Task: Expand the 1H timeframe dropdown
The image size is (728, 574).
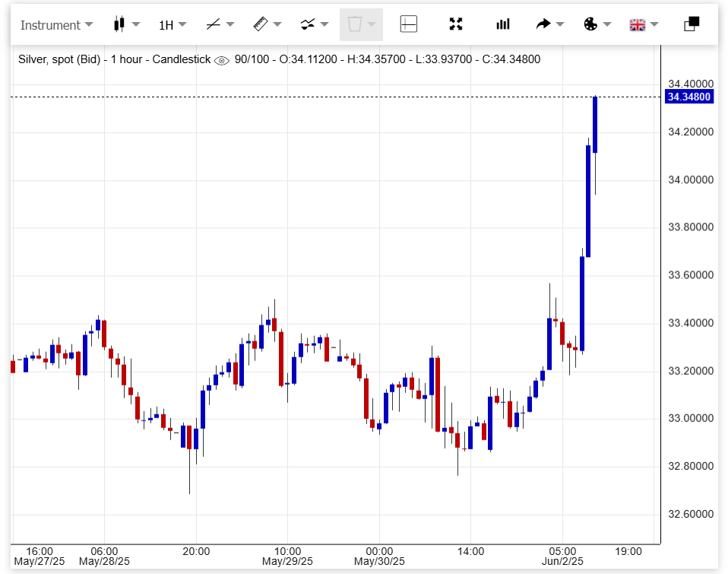Action: (x=173, y=24)
